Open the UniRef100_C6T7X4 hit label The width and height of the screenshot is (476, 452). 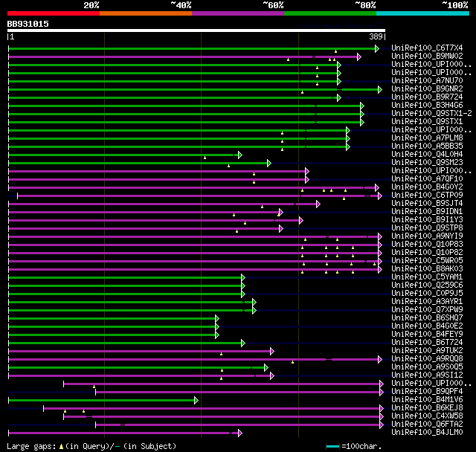(x=427, y=48)
